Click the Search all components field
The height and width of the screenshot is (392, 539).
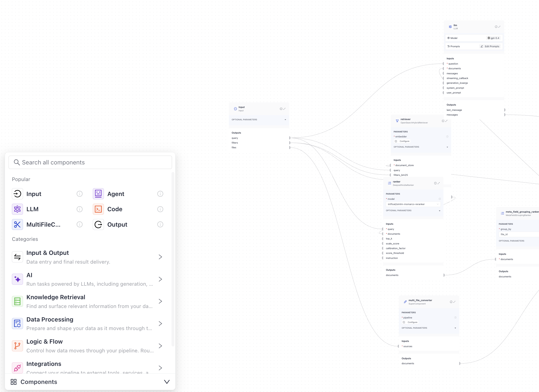tap(90, 162)
